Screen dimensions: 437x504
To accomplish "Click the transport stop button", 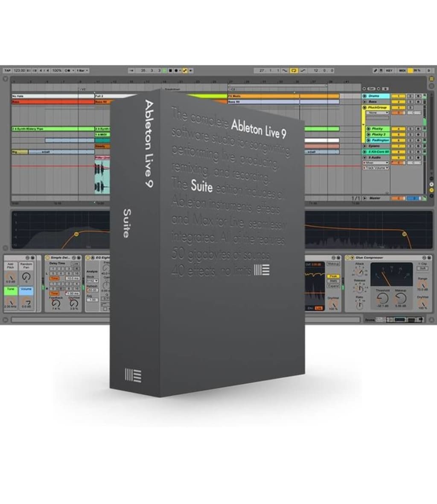I will pos(171,70).
